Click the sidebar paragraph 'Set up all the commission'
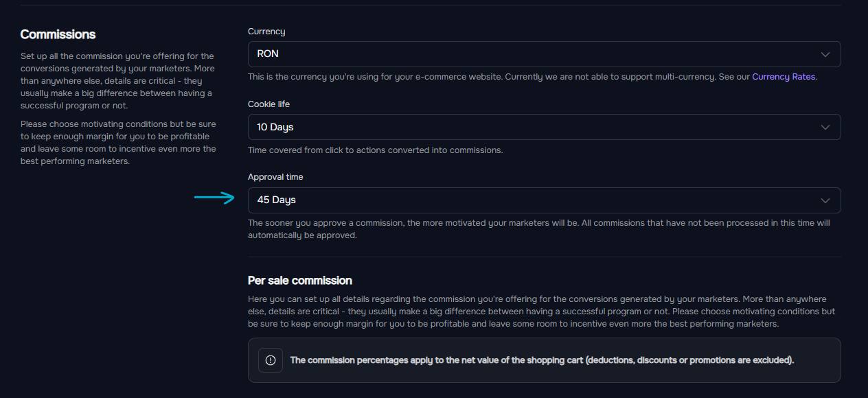Viewport: 868px width, 398px height. pos(118,81)
